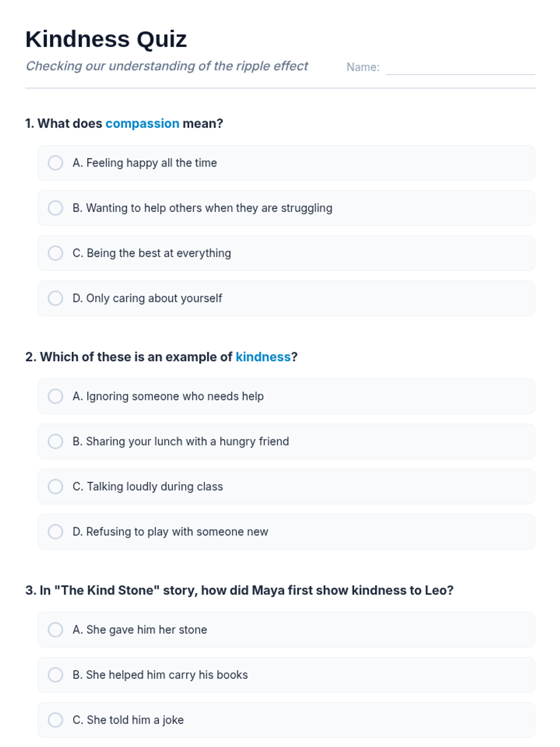Click the 'Name:' label
The image size is (560, 747).
pyautogui.click(x=363, y=67)
